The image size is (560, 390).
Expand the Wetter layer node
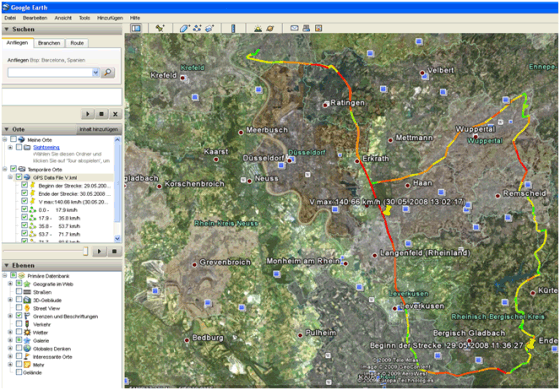(x=10, y=332)
